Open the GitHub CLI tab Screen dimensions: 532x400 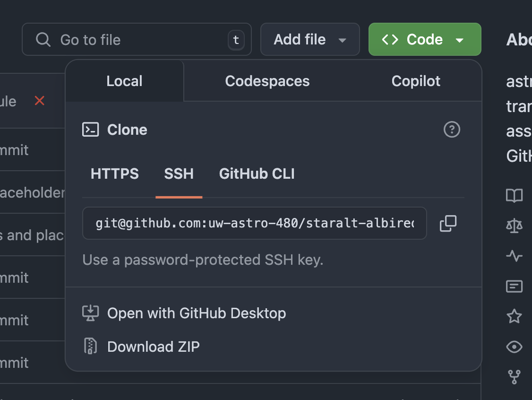click(257, 174)
